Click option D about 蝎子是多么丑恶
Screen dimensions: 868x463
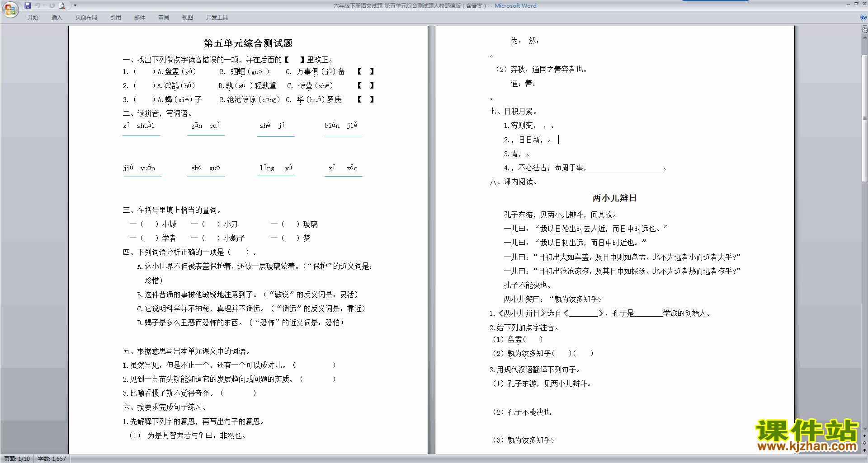click(241, 323)
